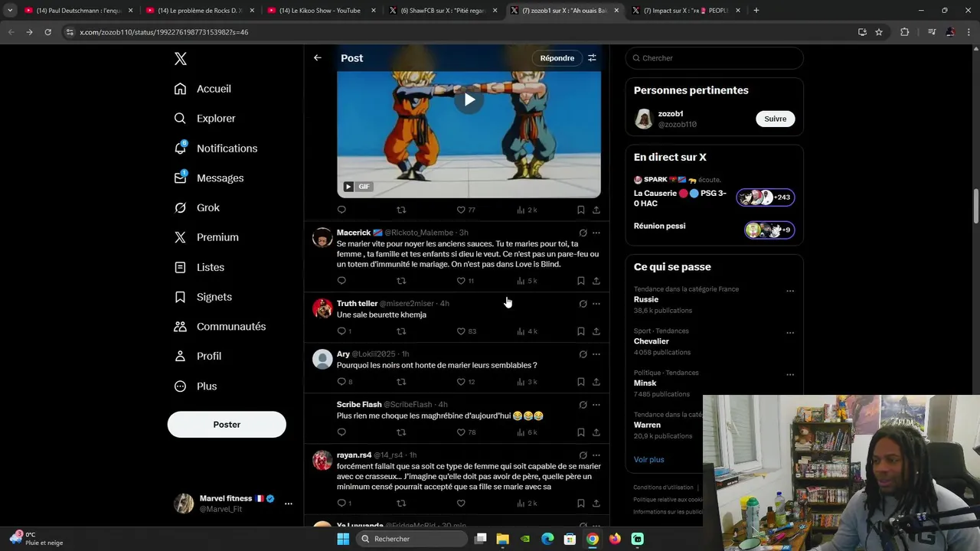Open more options on rayan.rs4's reply
Screen dimensions: 980x551
point(596,455)
